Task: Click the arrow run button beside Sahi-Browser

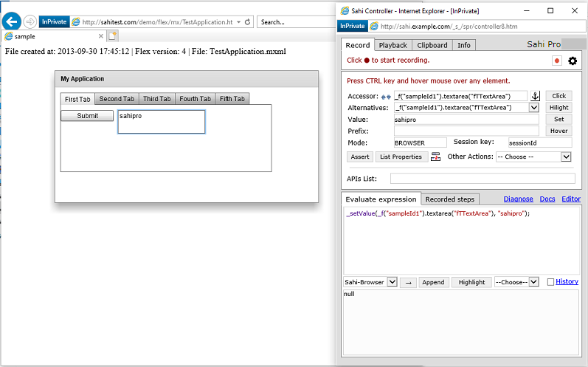Action: tap(408, 282)
